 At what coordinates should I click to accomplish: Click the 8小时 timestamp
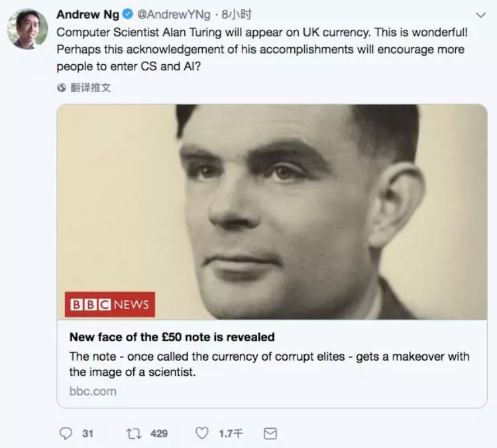[x=236, y=14]
